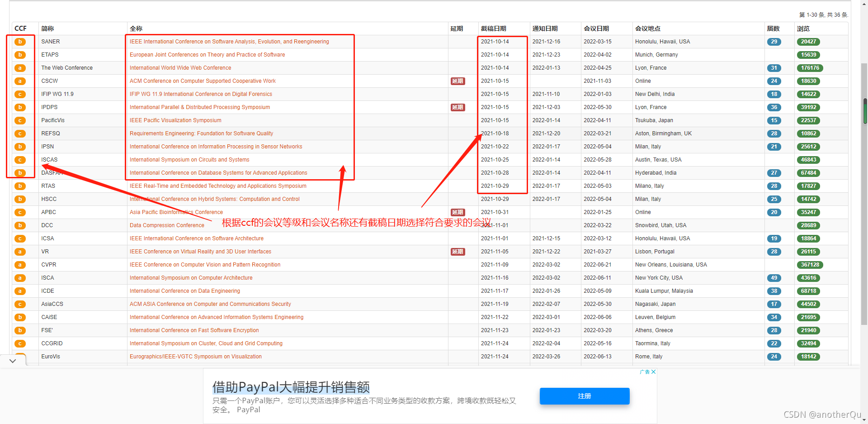
Task: Click the session badge 49 for ISCA
Action: (x=774, y=278)
